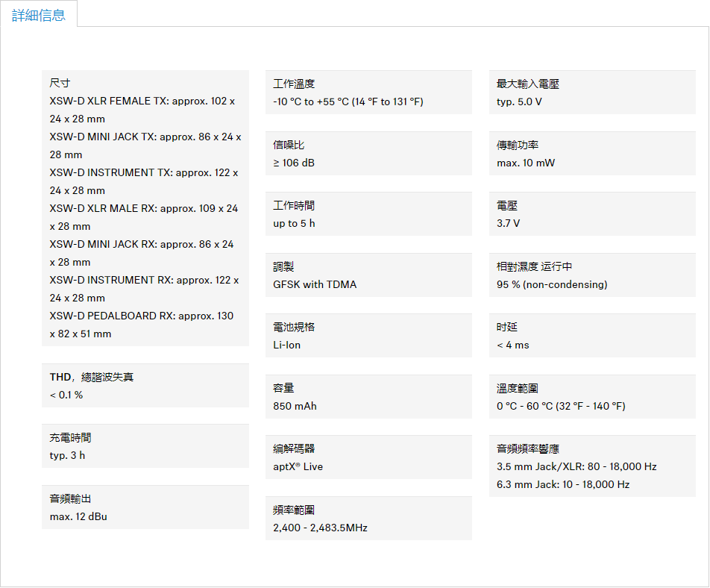Select the THD，總諧波失真 label
Screen dimensions: 710x588
(x=92, y=377)
